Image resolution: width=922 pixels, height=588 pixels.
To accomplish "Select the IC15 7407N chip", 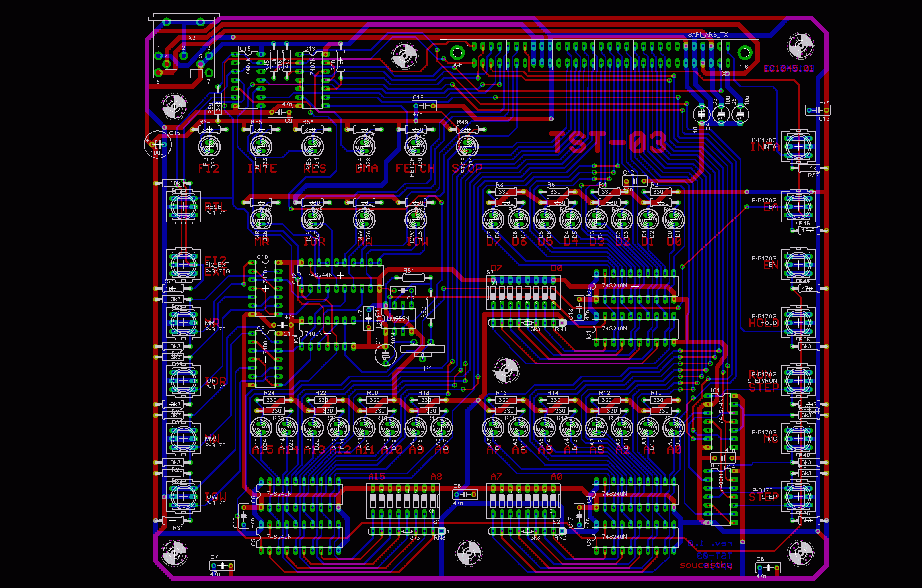I will tap(248, 80).
